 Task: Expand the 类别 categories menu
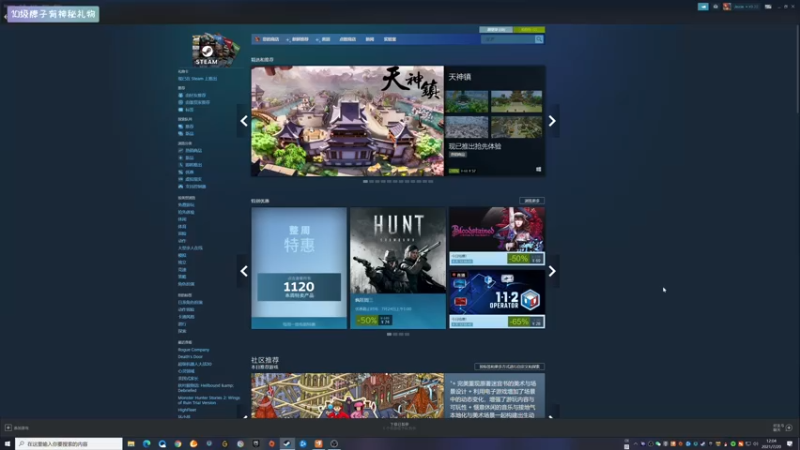click(324, 39)
